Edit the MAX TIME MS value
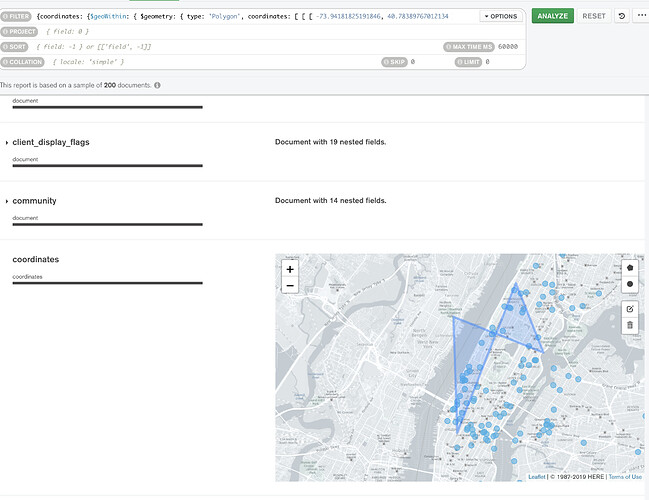Viewport: 649px width, 500px height. click(507, 47)
